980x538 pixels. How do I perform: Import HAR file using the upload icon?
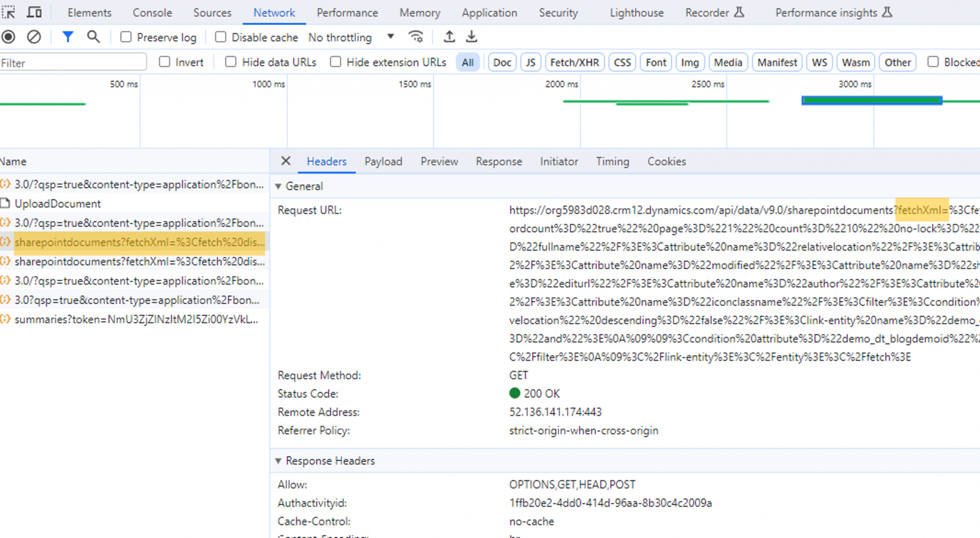(x=449, y=36)
